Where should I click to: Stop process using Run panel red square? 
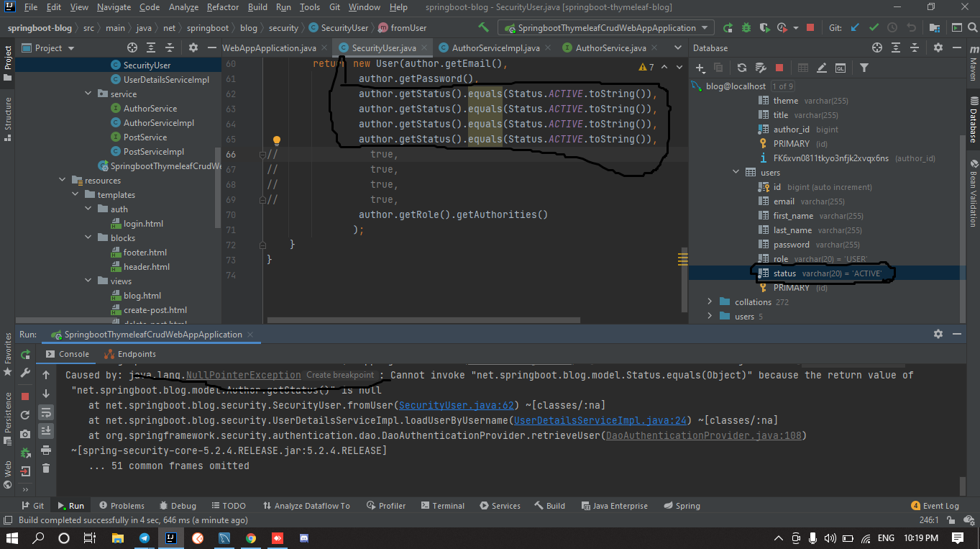click(x=25, y=396)
